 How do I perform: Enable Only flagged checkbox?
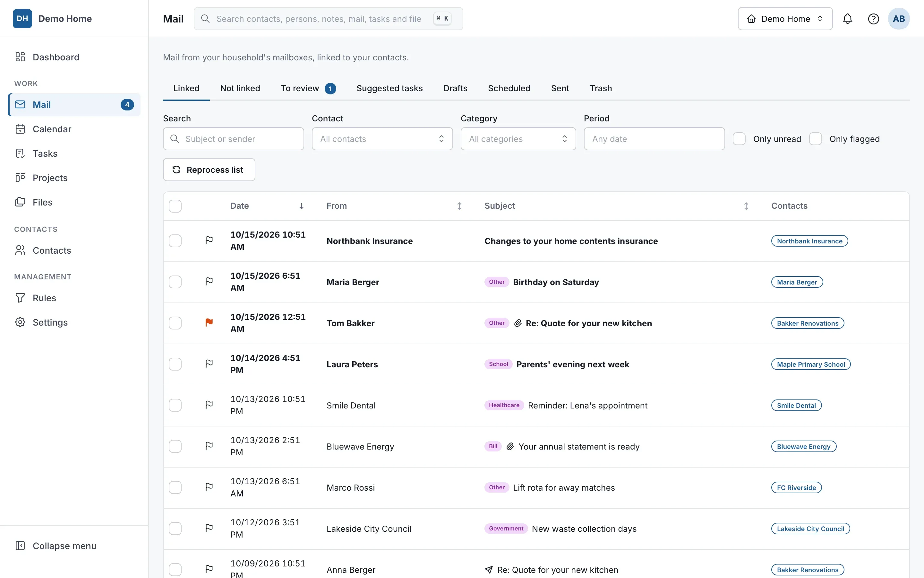(816, 139)
